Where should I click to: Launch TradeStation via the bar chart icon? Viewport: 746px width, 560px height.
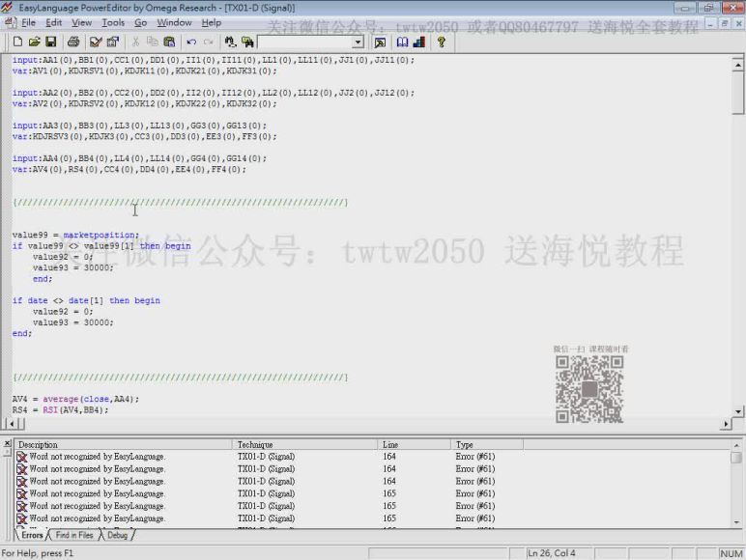click(x=419, y=42)
